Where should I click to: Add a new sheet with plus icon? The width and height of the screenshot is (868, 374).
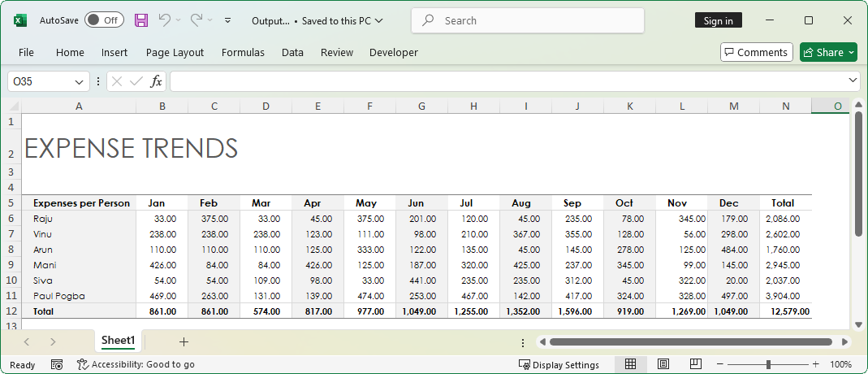[x=184, y=341]
